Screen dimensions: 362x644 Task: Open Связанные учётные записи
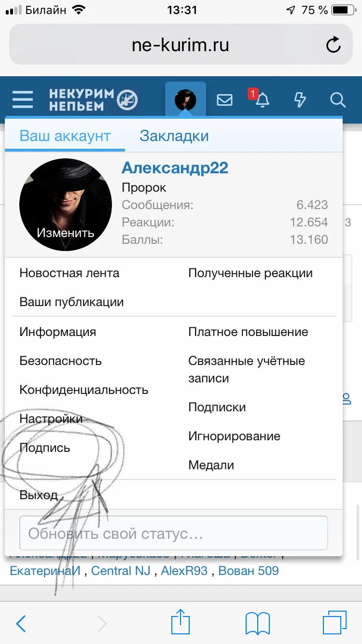point(247,369)
